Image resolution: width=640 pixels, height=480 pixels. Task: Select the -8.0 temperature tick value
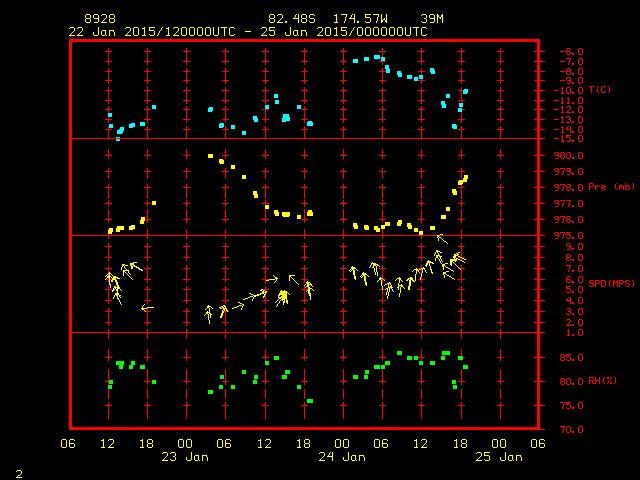tap(571, 71)
